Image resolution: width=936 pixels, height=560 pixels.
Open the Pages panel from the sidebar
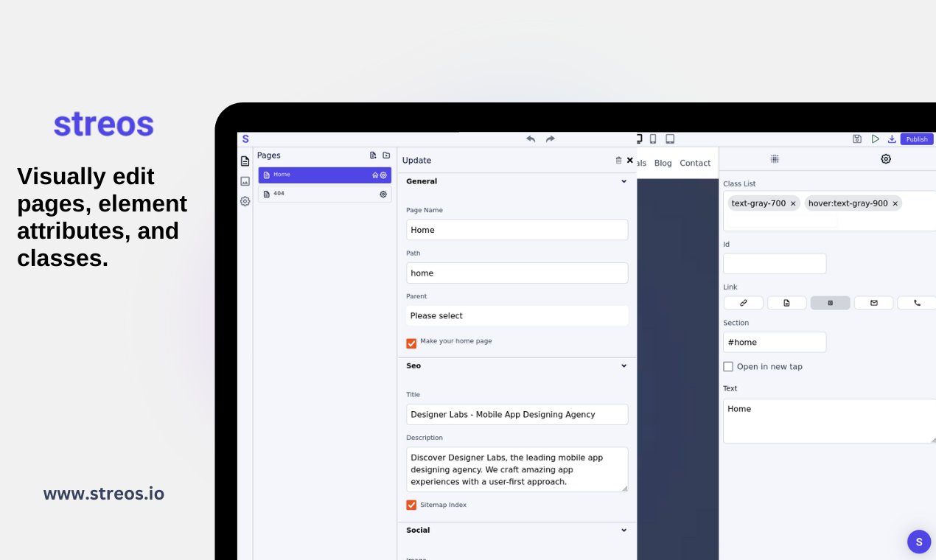pos(245,161)
